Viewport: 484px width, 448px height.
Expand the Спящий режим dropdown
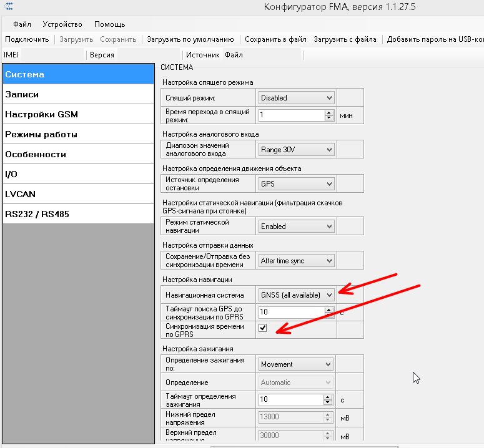(297, 98)
